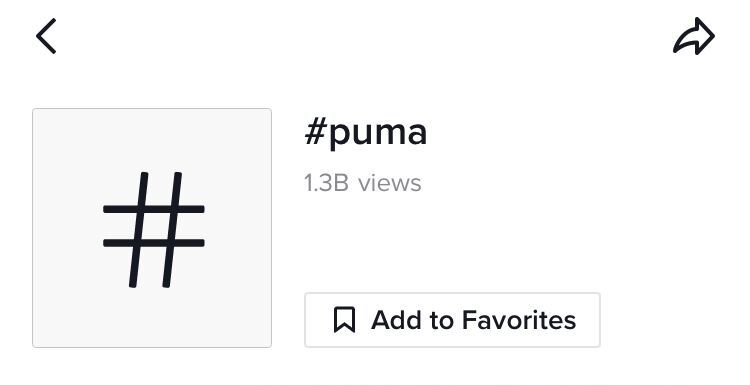
Task: Select the gray hashtag cover image
Action: [x=152, y=228]
